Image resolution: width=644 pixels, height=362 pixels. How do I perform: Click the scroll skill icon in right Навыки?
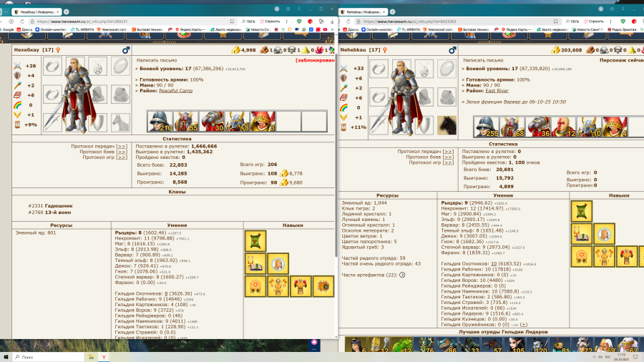pyautogui.click(x=581, y=210)
